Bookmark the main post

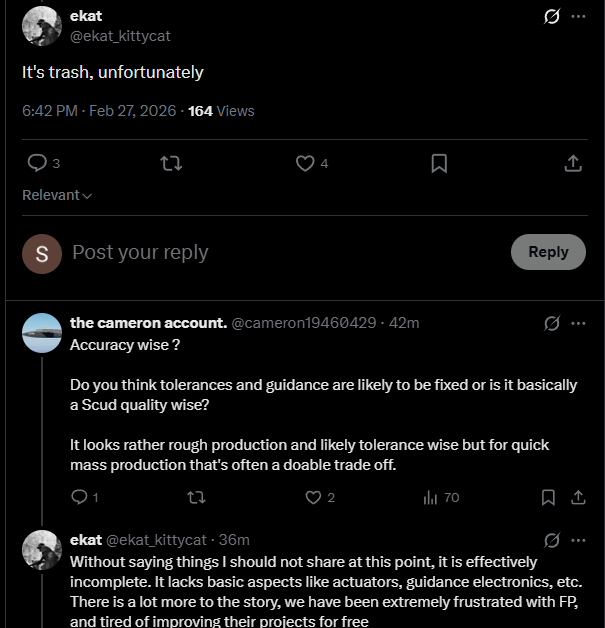439,163
